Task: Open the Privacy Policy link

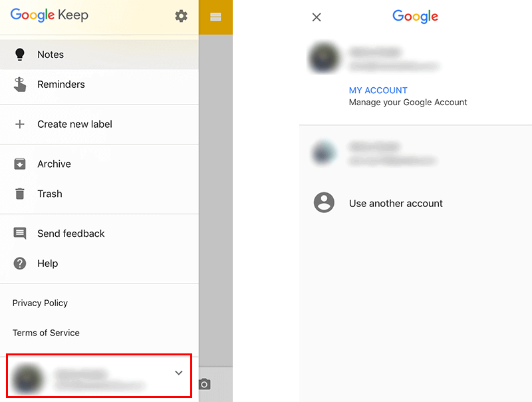Action: 40,303
